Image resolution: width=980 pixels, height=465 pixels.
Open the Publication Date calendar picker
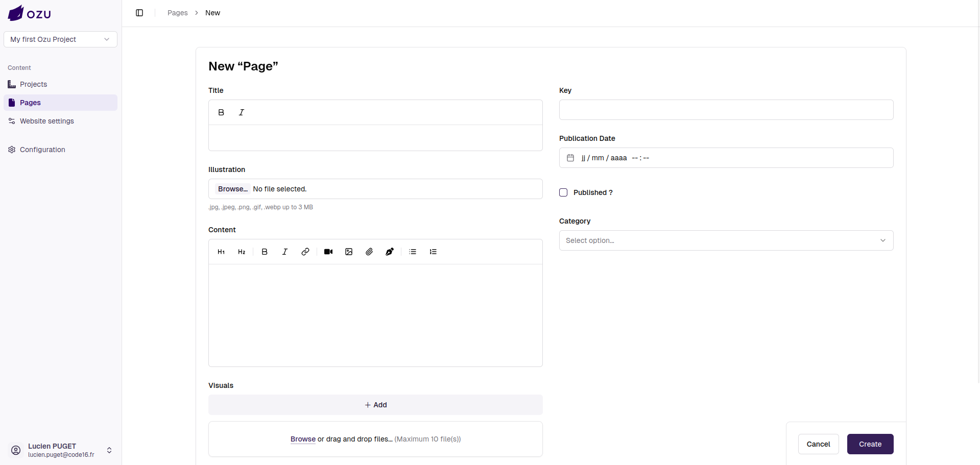point(570,158)
